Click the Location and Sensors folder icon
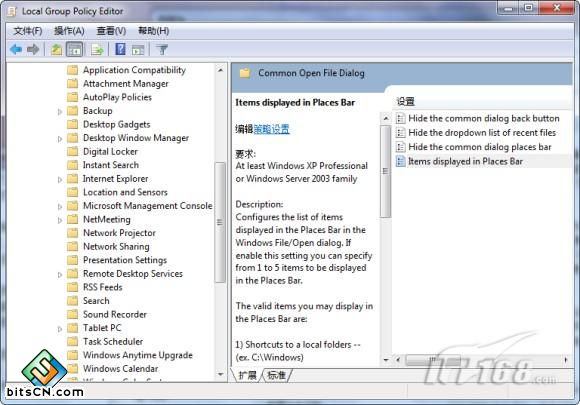 click(72, 192)
